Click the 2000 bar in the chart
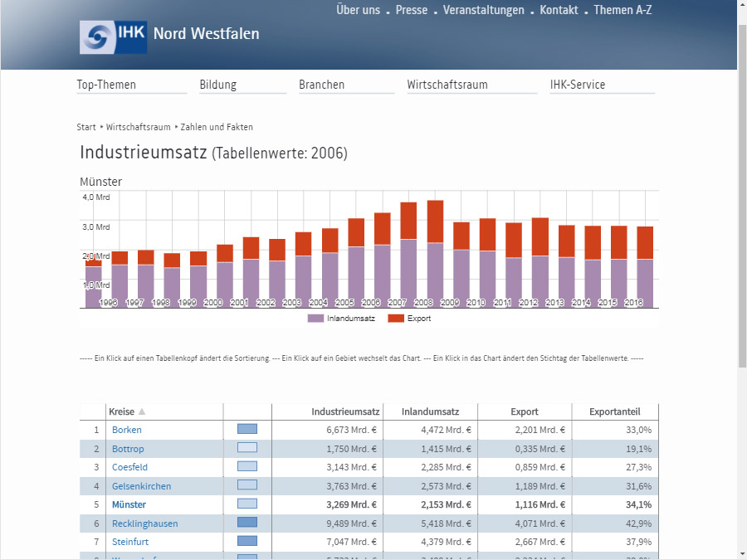Image resolution: width=747 pixels, height=560 pixels. [x=225, y=275]
